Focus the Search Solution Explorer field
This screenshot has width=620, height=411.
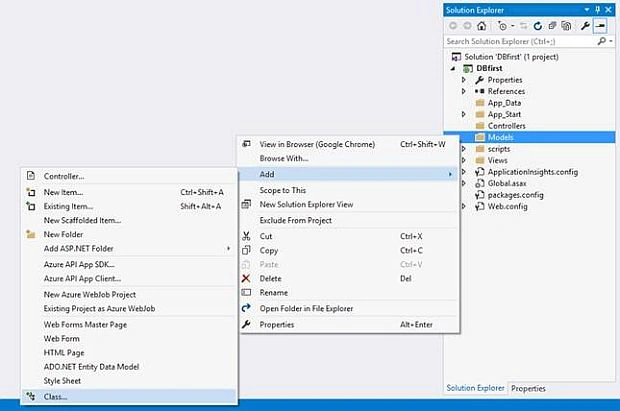tap(521, 41)
